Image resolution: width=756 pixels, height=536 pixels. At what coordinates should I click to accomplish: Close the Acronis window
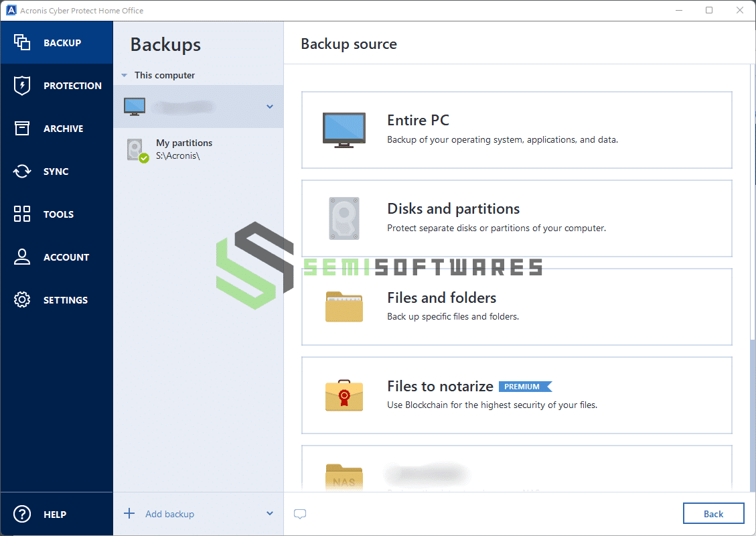pyautogui.click(x=740, y=10)
